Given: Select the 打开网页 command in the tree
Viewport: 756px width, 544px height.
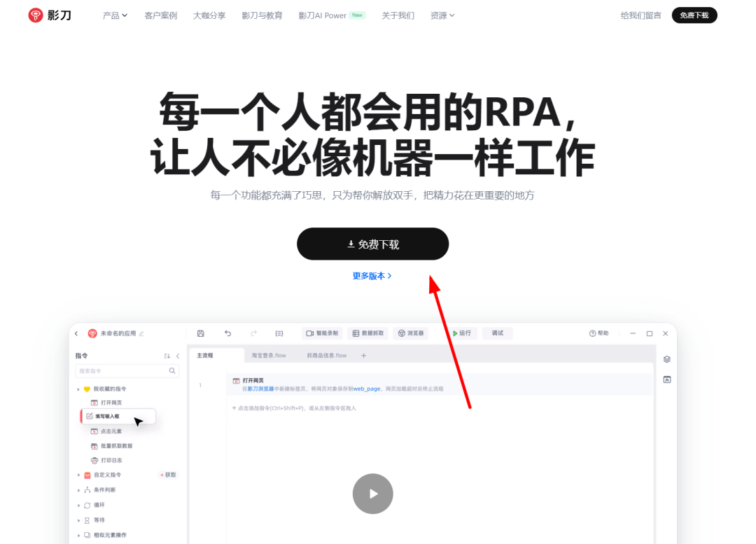Looking at the screenshot, I should click(x=106, y=403).
